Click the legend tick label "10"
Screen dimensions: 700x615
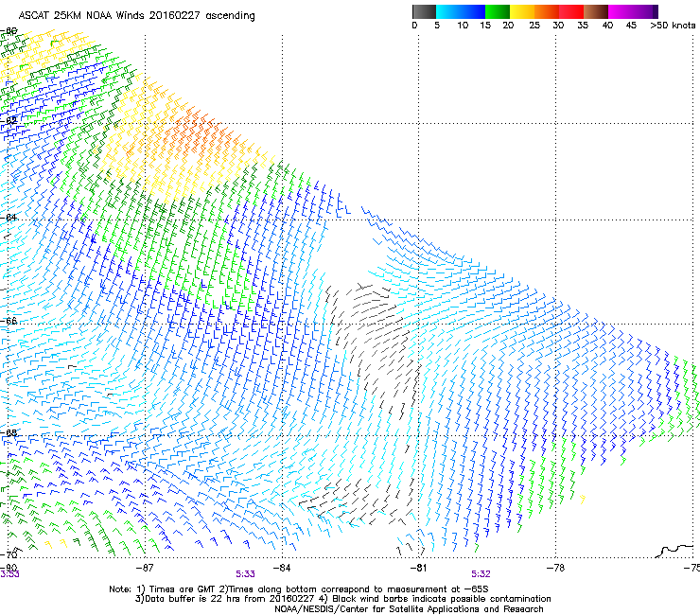coord(463,26)
